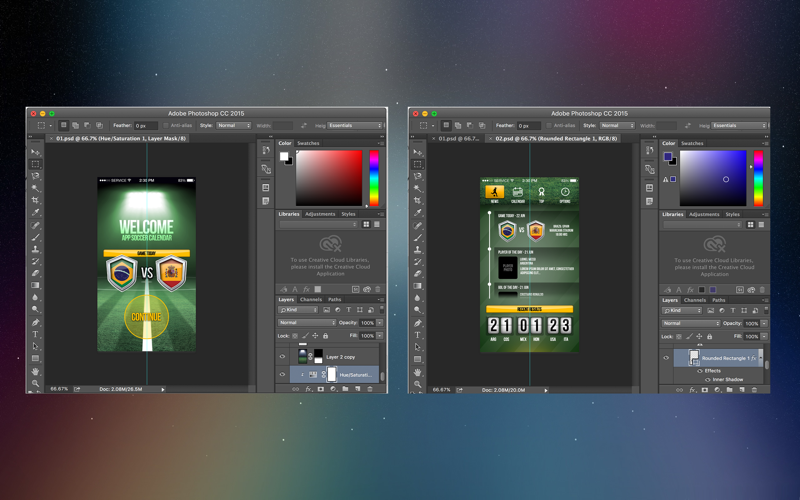Switch to Styles tab in the right window
Viewport: 800px width, 500px height.
[733, 214]
